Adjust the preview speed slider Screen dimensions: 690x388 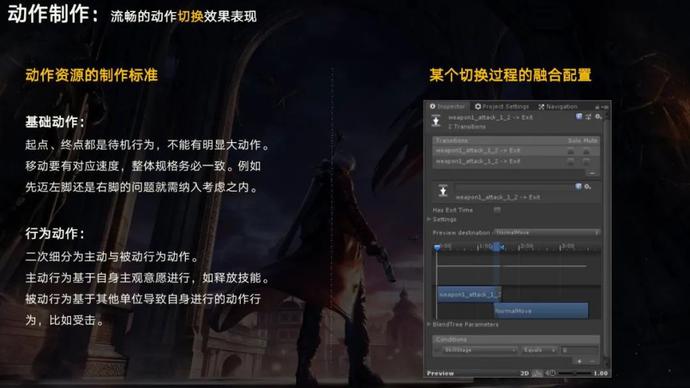(x=574, y=373)
